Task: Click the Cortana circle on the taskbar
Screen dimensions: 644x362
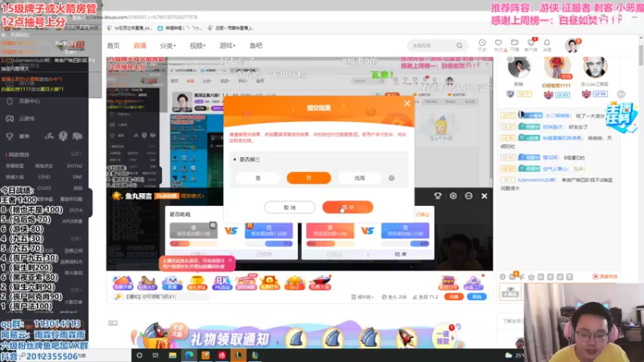Action: 139,356
